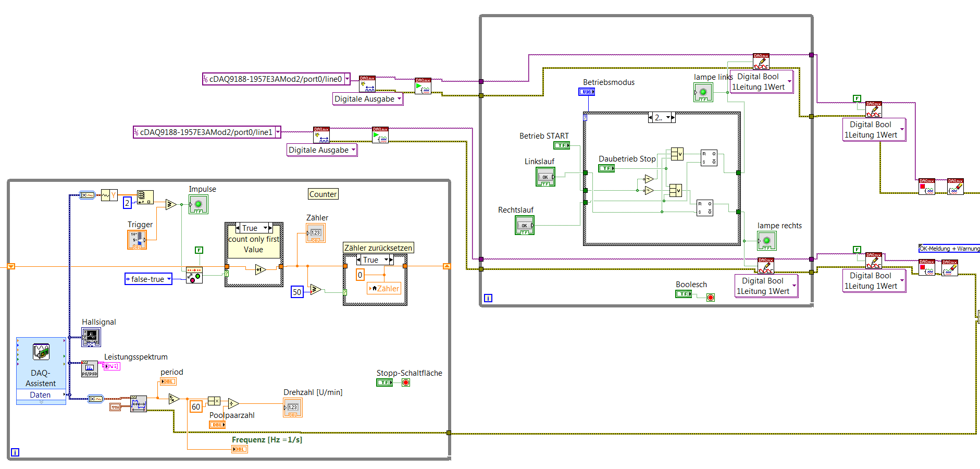Click the Rechtslauf OK button terminal

pos(525,225)
